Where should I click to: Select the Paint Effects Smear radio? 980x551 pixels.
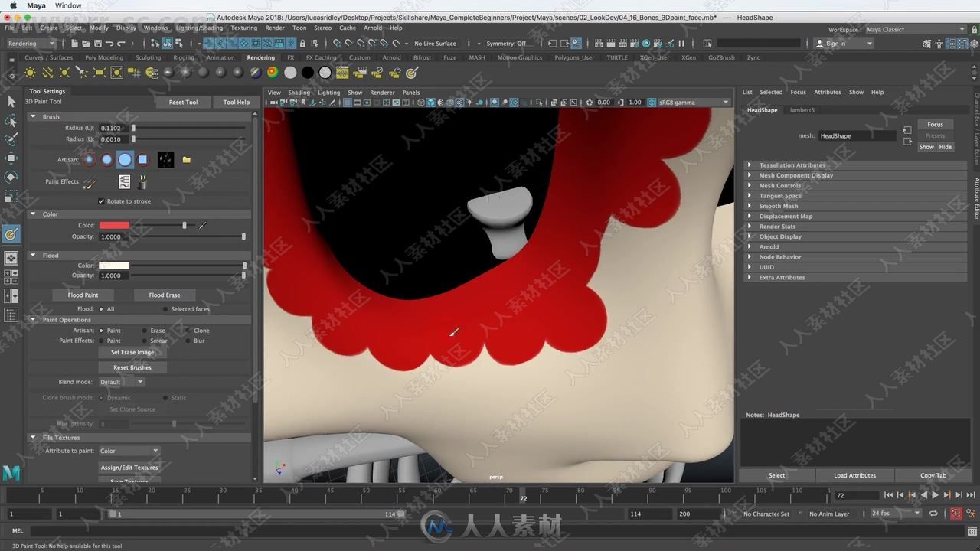[x=145, y=341]
